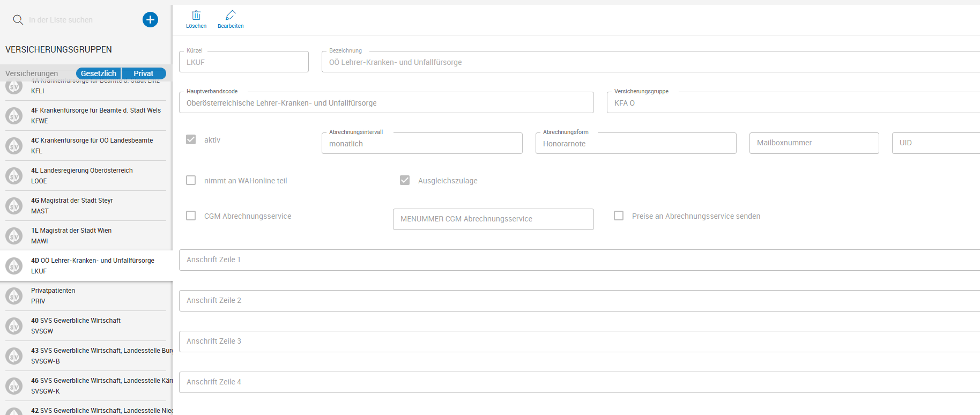Viewport: 980px width, 415px height.
Task: Click the SV icon beside LOOE
Action: (x=14, y=175)
